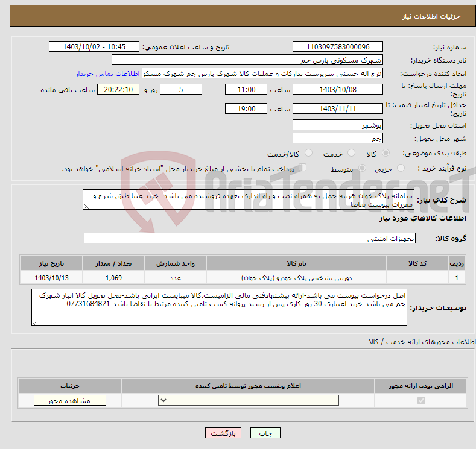Click the buyer notes textarea
The width and height of the screenshot is (476, 449).
click(x=219, y=307)
